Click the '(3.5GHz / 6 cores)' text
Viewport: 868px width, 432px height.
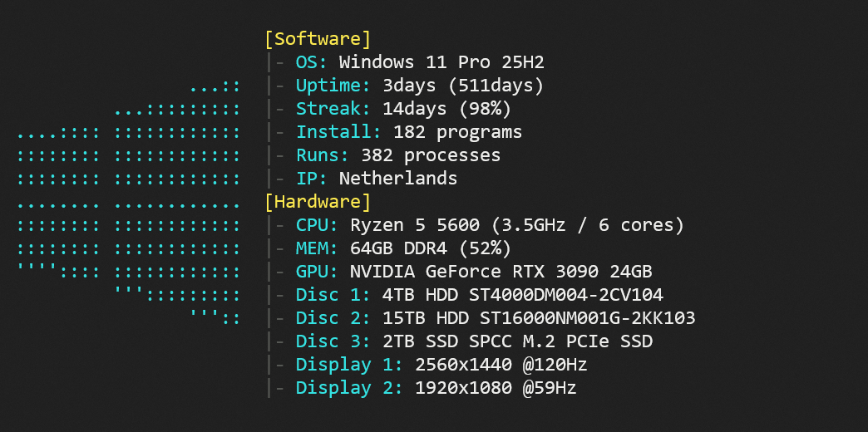(x=588, y=226)
